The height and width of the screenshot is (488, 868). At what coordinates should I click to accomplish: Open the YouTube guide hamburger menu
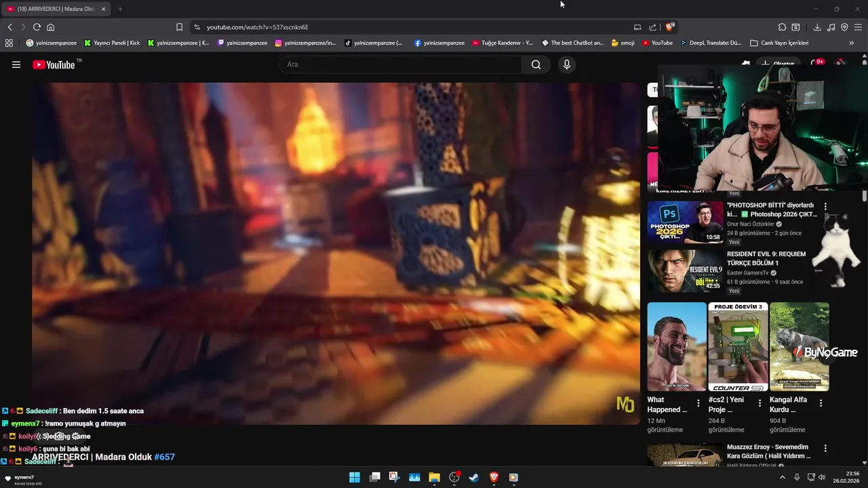pos(16,65)
